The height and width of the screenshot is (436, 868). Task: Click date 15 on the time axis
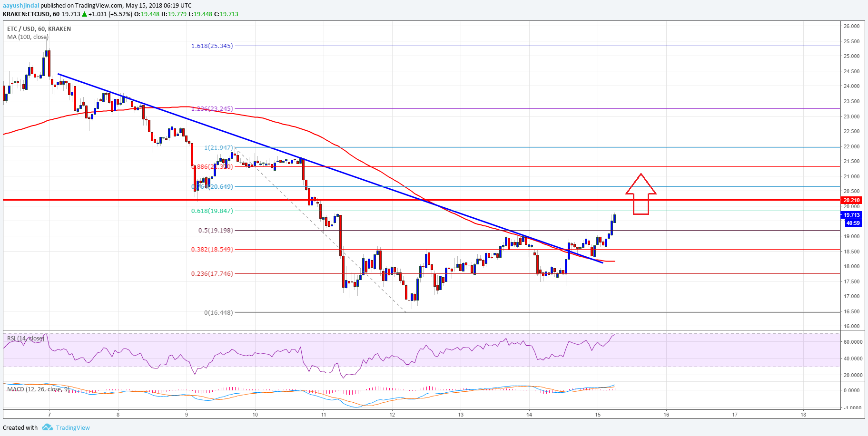tap(598, 415)
